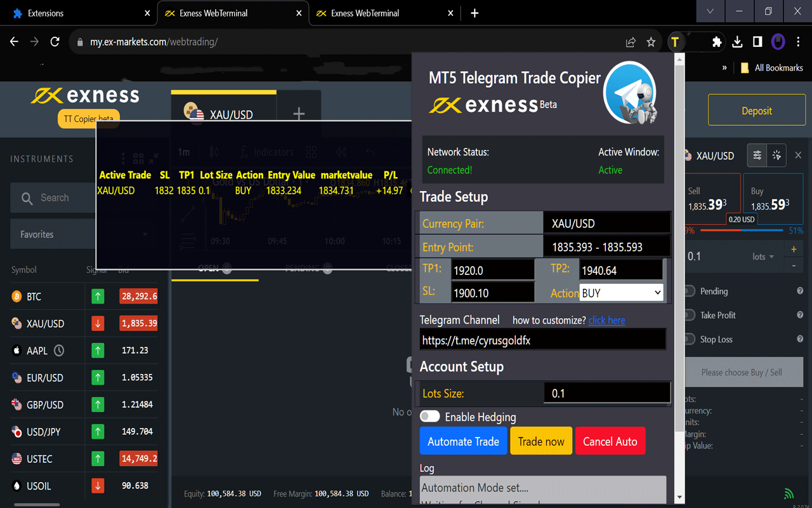Open the Action BUY dropdown
The image size is (812, 508).
(621, 293)
